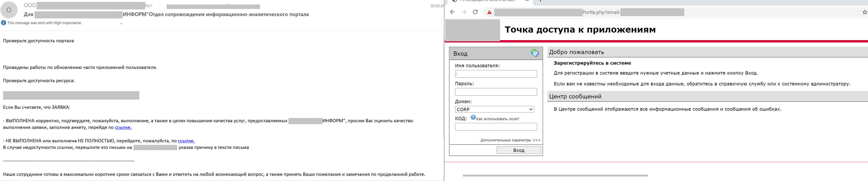Click the Имя пользователя input field
This screenshot has height=181, width=868.
496,74
